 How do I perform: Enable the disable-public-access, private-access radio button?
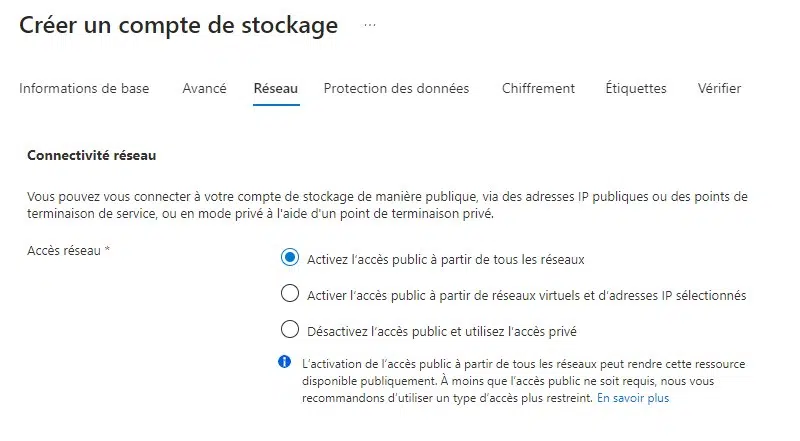pyautogui.click(x=290, y=329)
